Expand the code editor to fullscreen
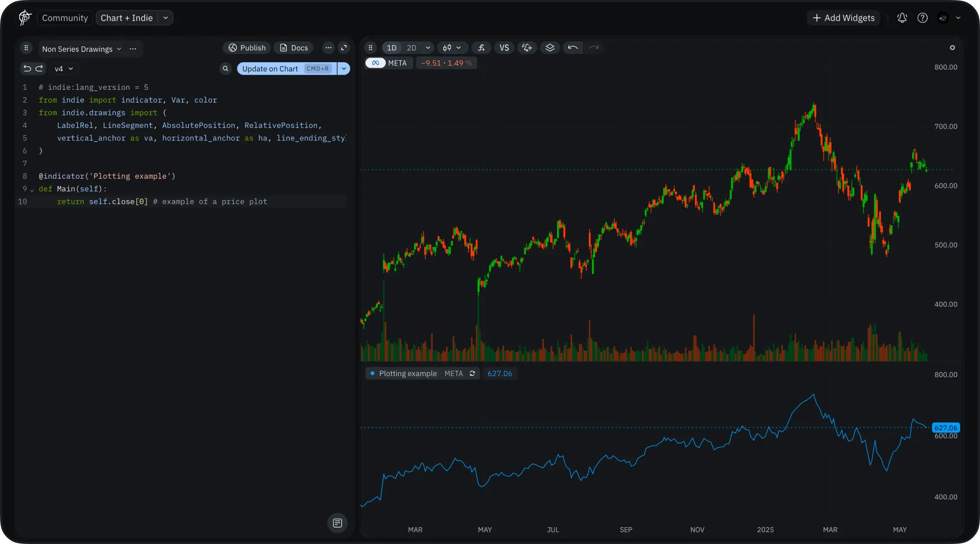This screenshot has height=544, width=980. (344, 48)
